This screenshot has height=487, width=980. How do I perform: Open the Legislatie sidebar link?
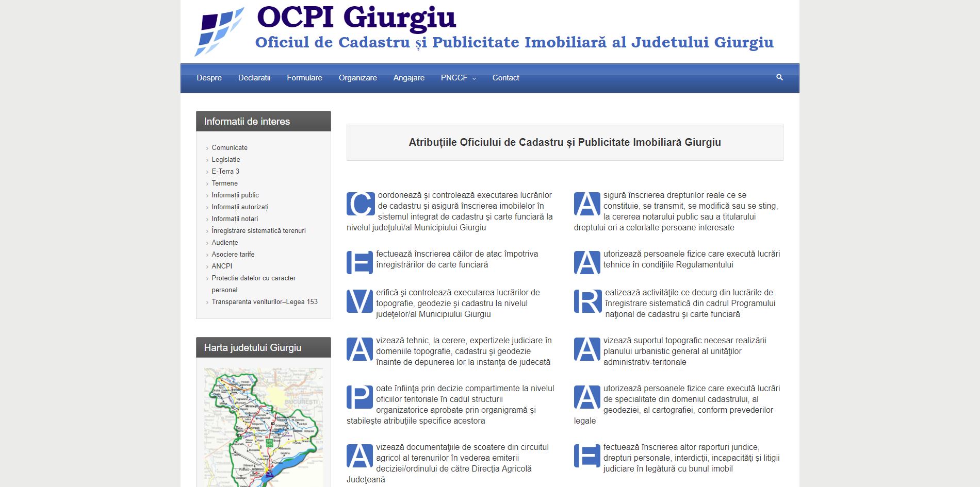pyautogui.click(x=225, y=159)
